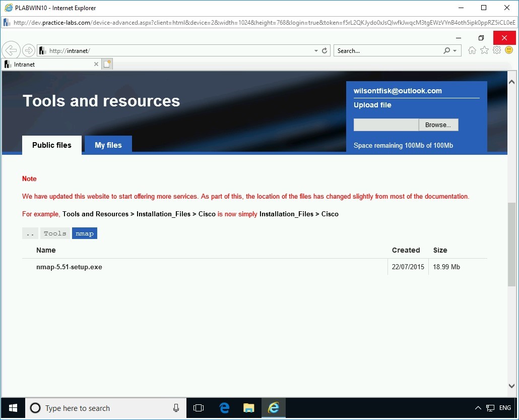Open Favorites with the star icon
The image size is (519, 420).
pyautogui.click(x=484, y=50)
